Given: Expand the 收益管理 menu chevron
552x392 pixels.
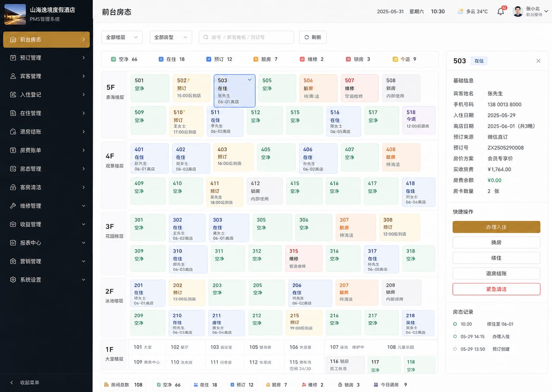Looking at the screenshot, I should pyautogui.click(x=84, y=224).
